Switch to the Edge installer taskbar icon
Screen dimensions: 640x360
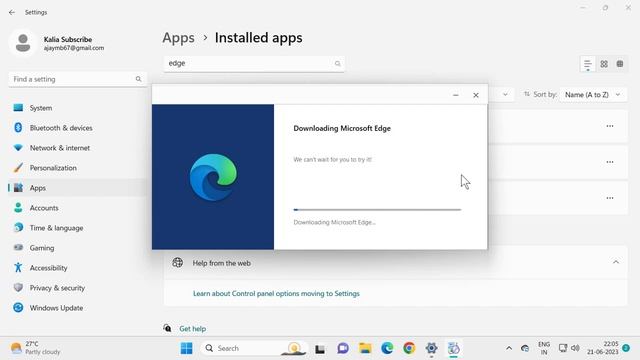coord(453,348)
